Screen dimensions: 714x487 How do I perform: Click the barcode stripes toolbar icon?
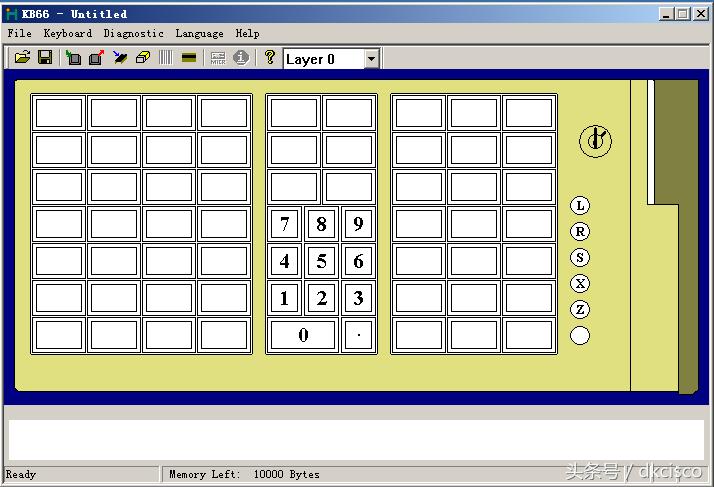tap(166, 57)
